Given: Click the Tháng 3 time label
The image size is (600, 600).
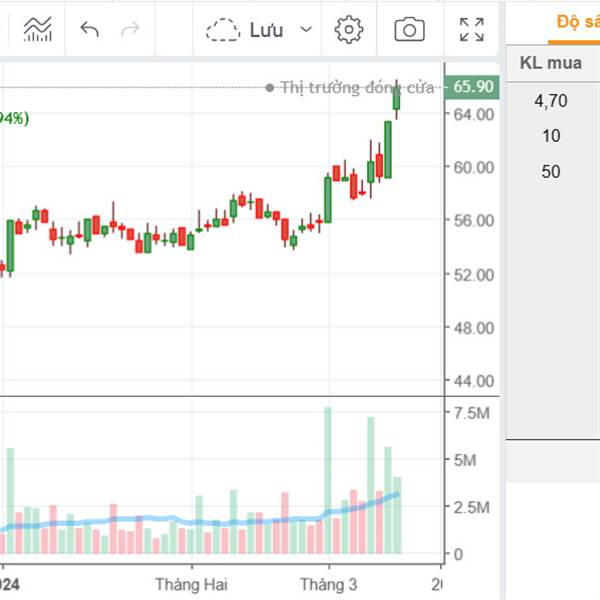Looking at the screenshot, I should pos(329,585).
